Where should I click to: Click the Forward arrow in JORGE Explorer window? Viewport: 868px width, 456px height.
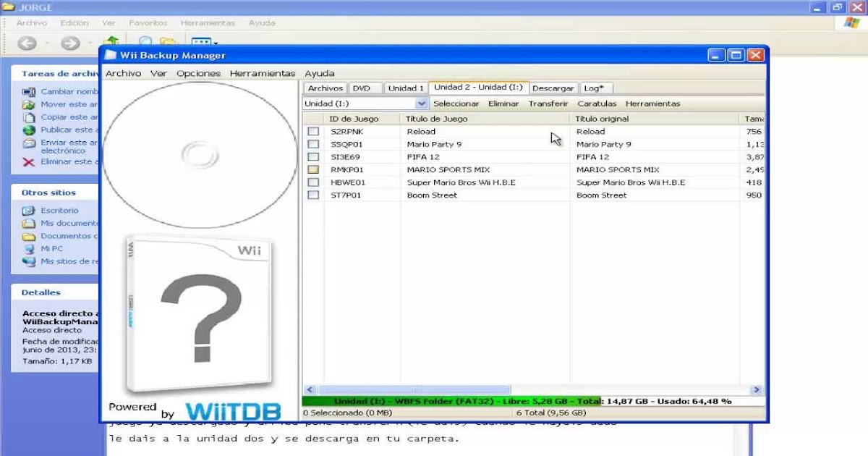pyautogui.click(x=69, y=43)
